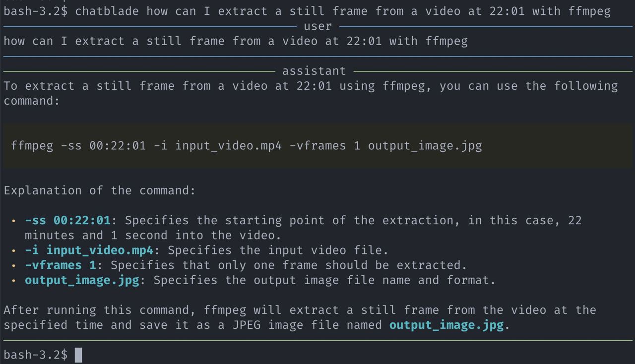Click the bottom 'bash-3.2$' prompt text

click(x=36, y=355)
